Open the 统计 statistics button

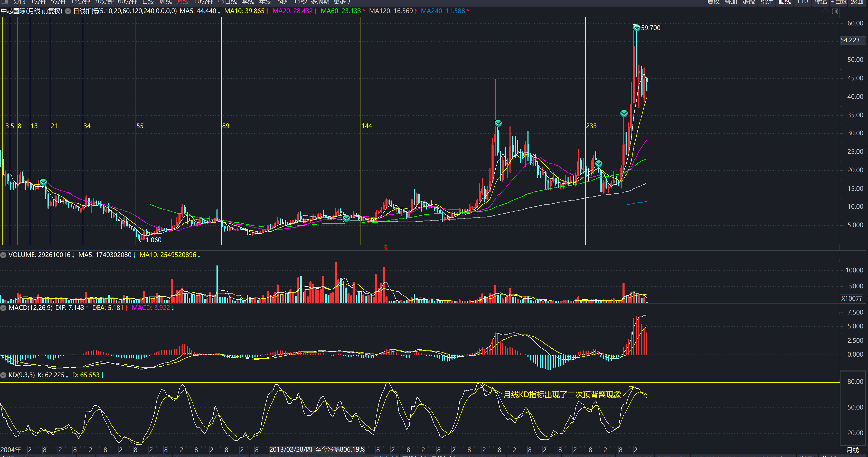pyautogui.click(x=767, y=2)
